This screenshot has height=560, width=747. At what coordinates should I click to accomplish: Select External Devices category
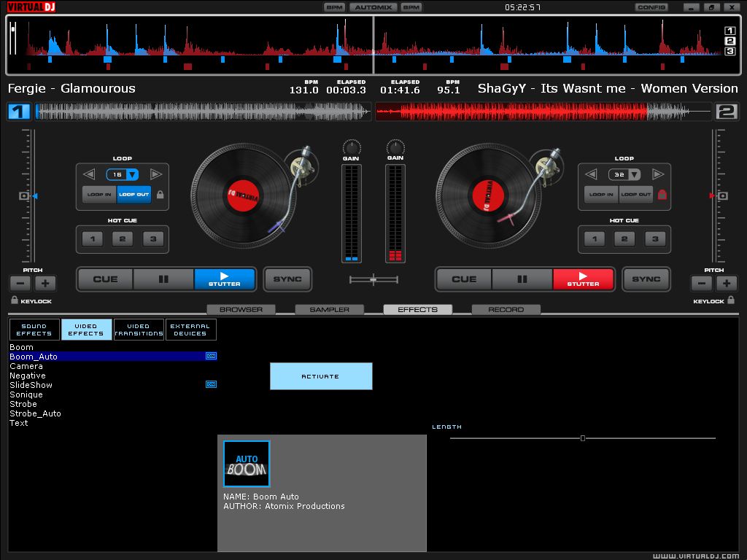[190, 330]
